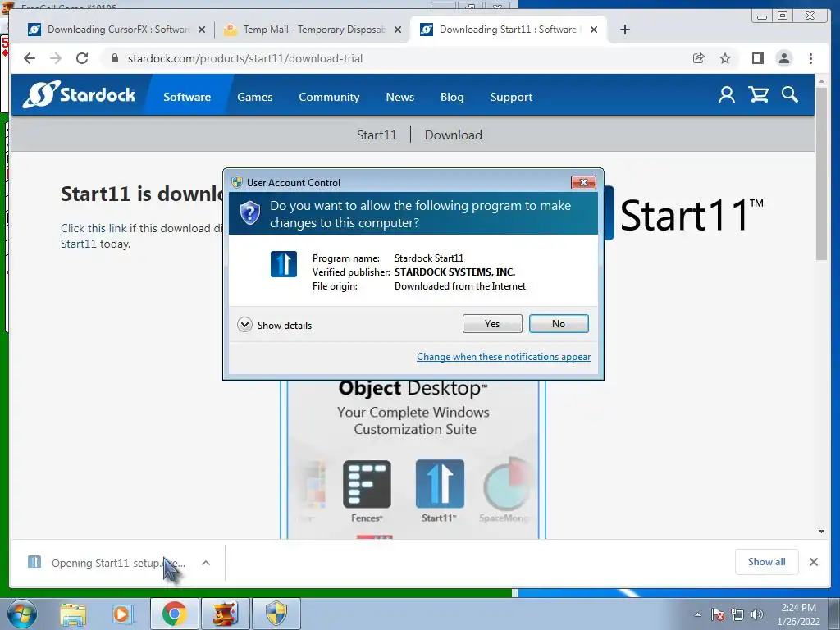This screenshot has height=630, width=840.
Task: Open site search magnifier icon
Action: pos(790,95)
